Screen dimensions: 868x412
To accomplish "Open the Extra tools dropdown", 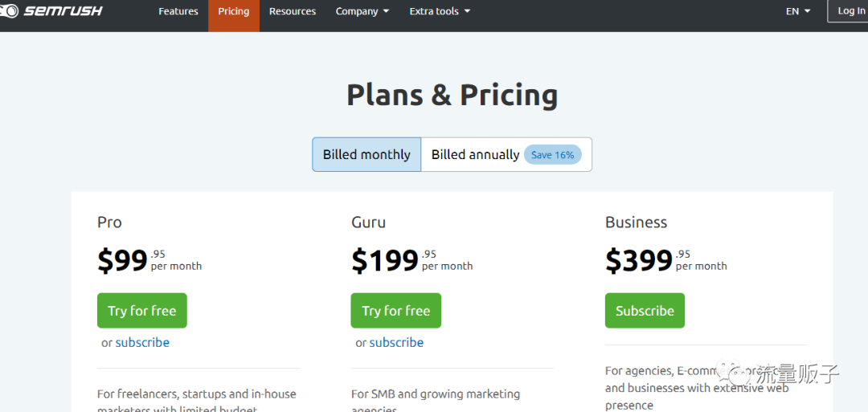I will coord(440,11).
